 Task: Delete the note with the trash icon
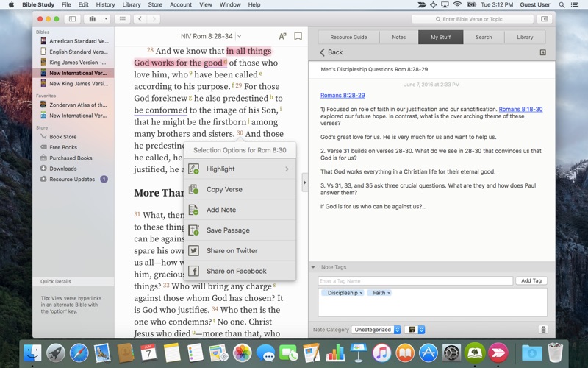point(543,330)
